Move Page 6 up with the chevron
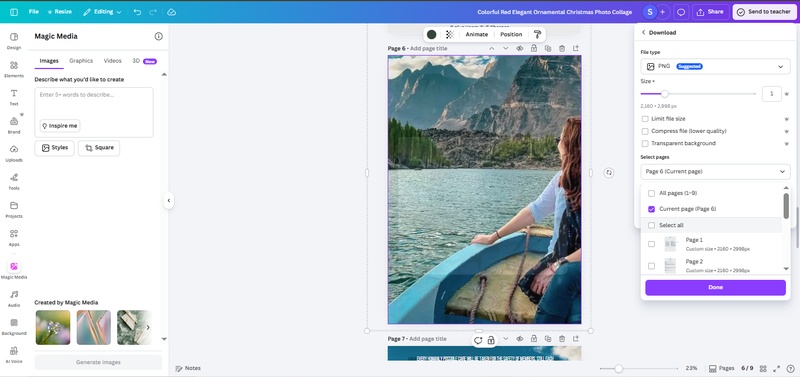Screen dimensions: 800x377 (x=491, y=48)
